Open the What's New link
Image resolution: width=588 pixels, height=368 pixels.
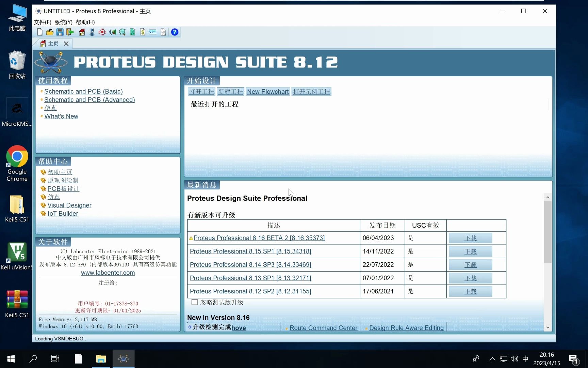click(61, 116)
